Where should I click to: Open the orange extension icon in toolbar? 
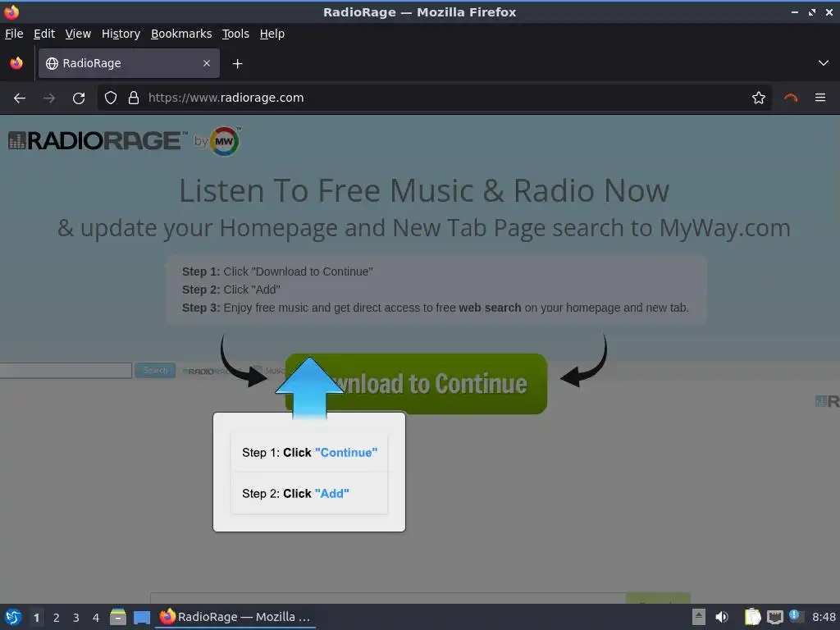(x=791, y=98)
